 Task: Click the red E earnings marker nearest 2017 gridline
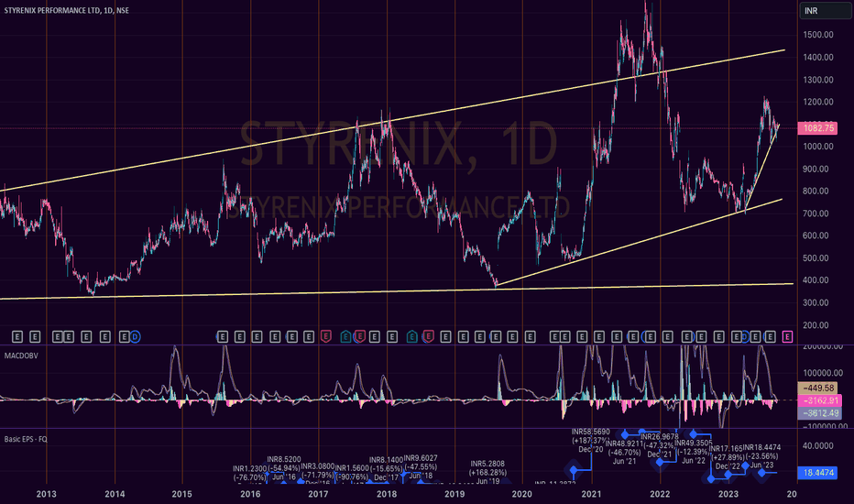point(325,336)
